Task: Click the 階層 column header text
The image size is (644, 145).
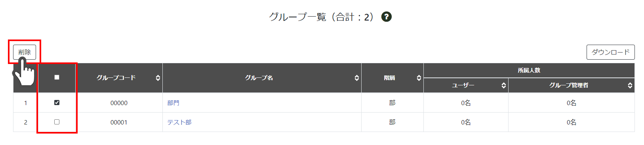Action: (389, 78)
